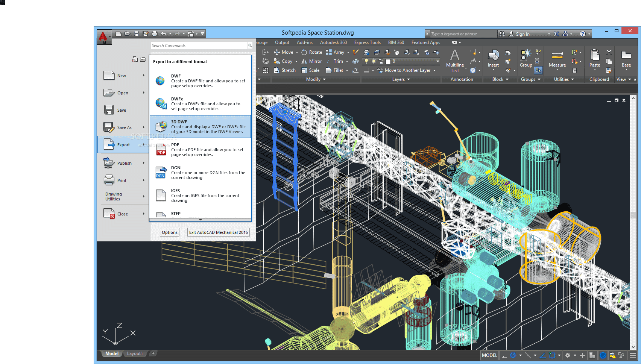Select Save As in the application menu
The width and height of the screenshot is (641, 364).
[x=123, y=127]
